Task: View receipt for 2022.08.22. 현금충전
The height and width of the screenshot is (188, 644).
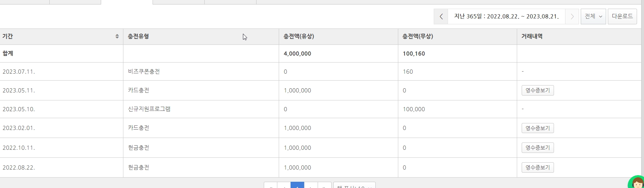Action: (x=538, y=167)
